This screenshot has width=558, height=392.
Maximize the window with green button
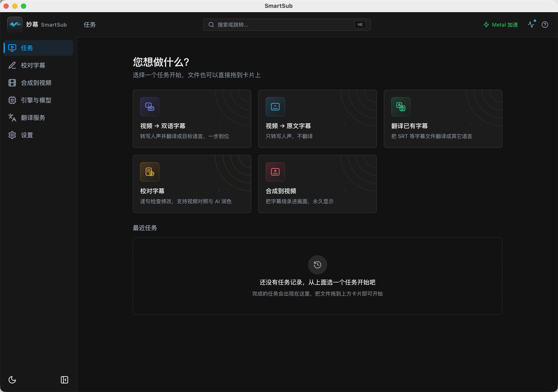24,6
